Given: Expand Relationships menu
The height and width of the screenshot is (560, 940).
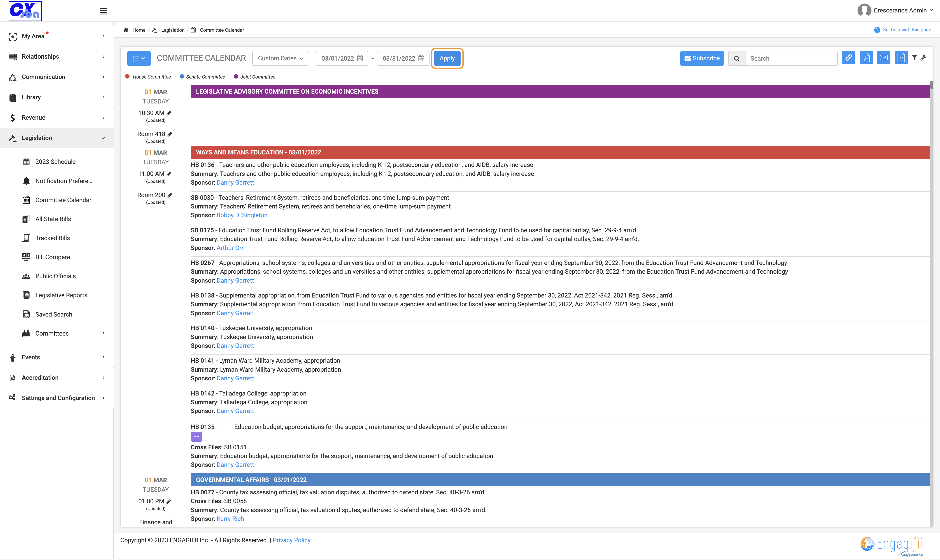Looking at the screenshot, I should coord(57,57).
